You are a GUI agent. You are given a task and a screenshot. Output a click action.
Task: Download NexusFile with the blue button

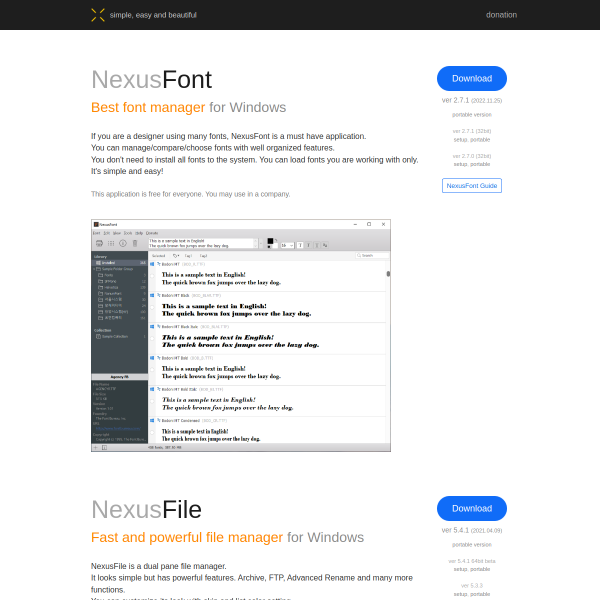pyautogui.click(x=472, y=509)
